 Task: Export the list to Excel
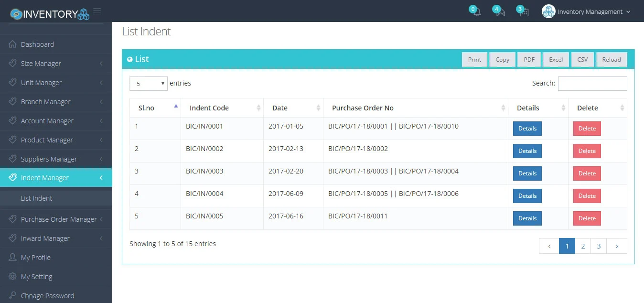pyautogui.click(x=556, y=60)
